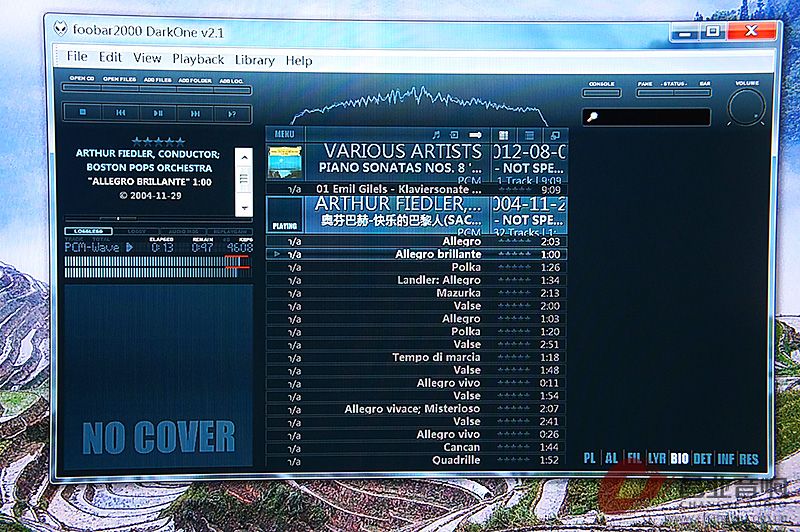Select the Polka track lasting 1:26
Image resolution: width=800 pixels, height=532 pixels.
[416, 267]
